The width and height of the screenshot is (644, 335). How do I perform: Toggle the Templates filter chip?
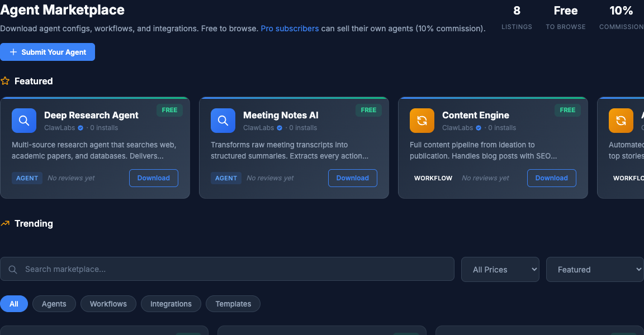pos(233,304)
